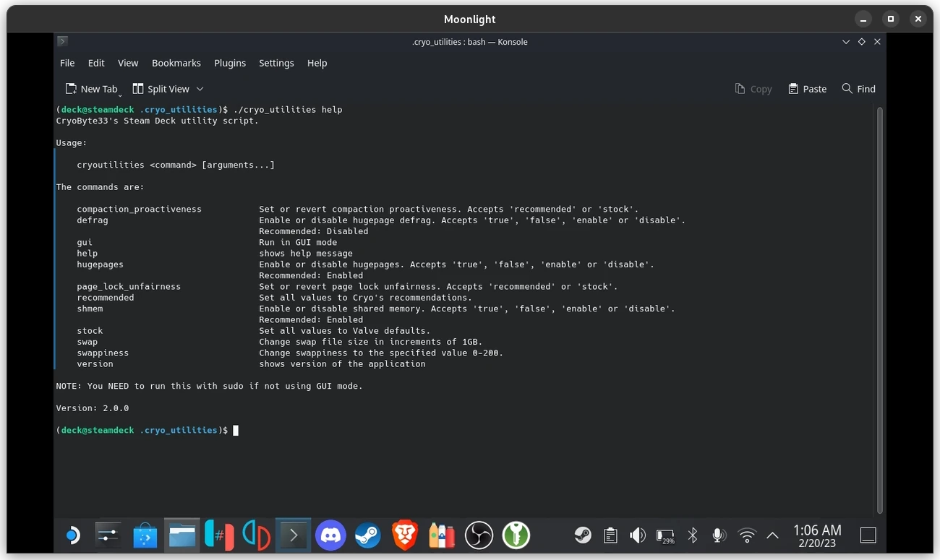Viewport: 940px width, 560px height.
Task: Click the 'stock' command text
Action: pos(90,331)
